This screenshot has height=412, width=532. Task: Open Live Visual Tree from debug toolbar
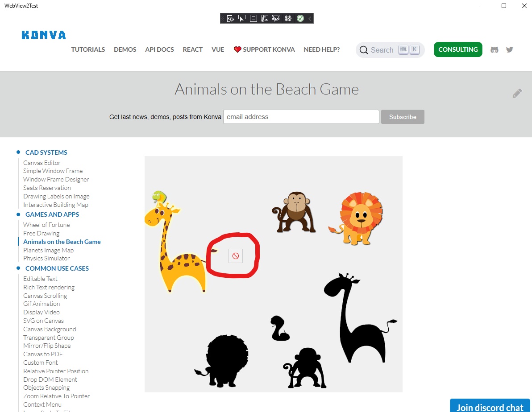click(x=230, y=18)
